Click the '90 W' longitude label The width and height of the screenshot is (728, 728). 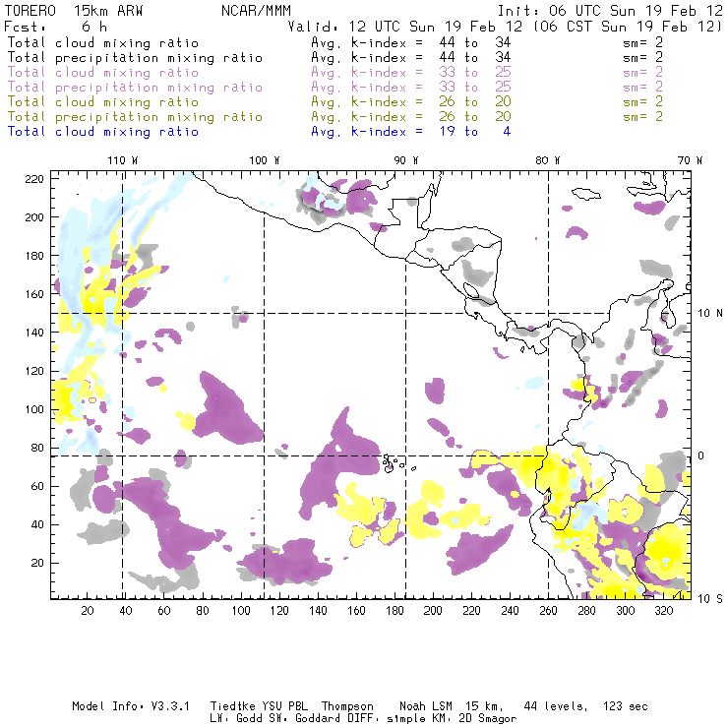click(x=406, y=160)
